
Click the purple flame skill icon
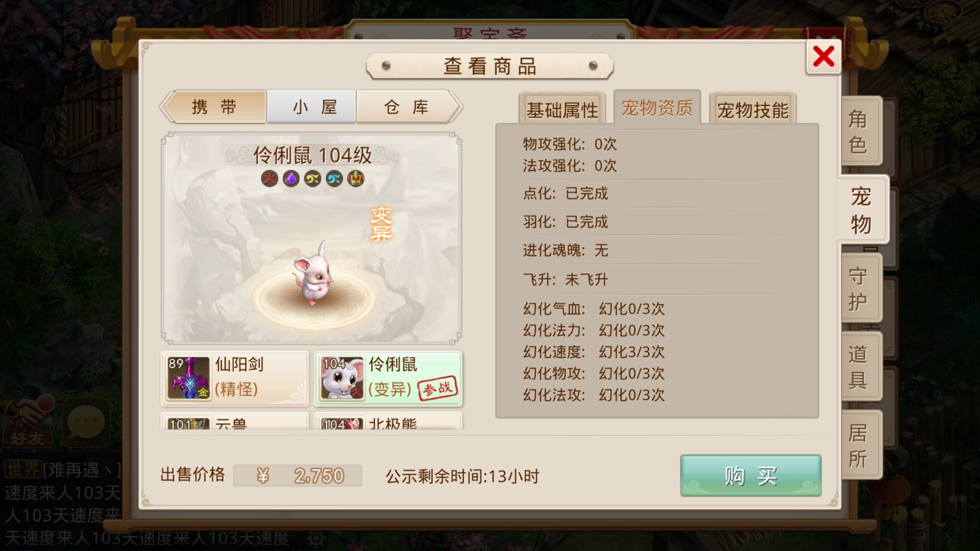(x=291, y=178)
